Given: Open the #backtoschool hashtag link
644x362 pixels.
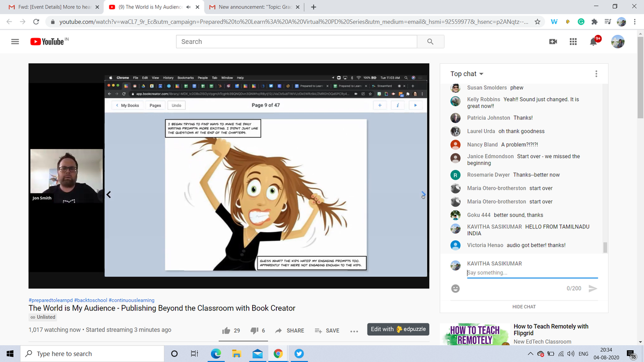Looking at the screenshot, I should [x=91, y=300].
